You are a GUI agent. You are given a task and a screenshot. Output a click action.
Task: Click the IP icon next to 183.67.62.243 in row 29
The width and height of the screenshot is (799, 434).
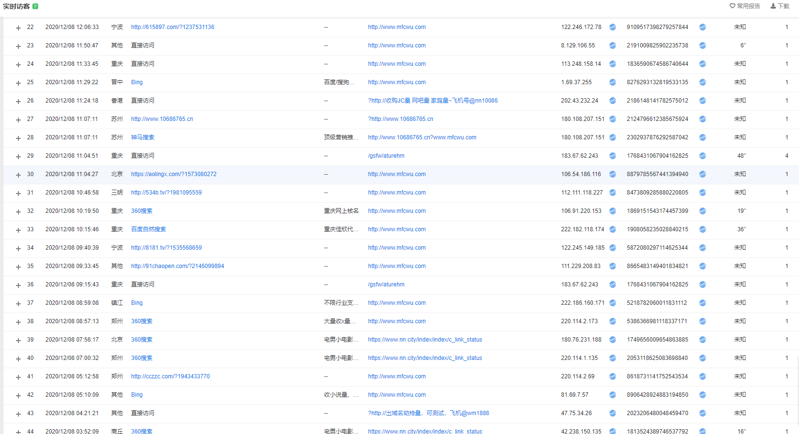613,156
